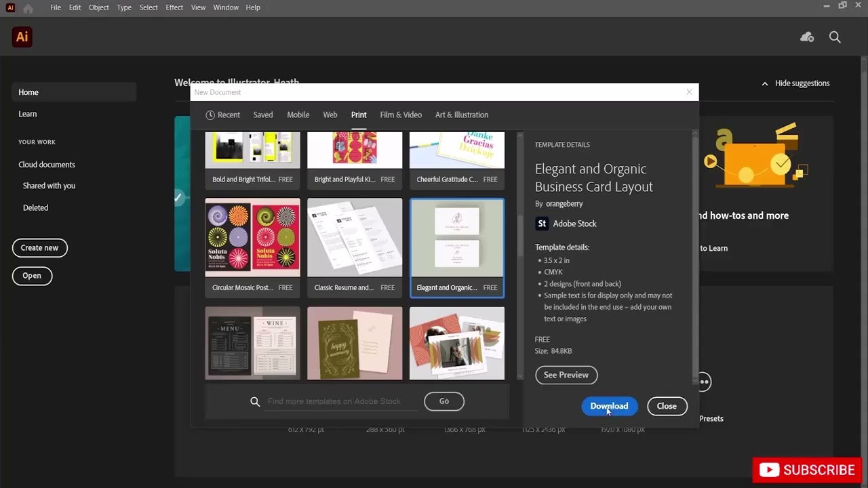Select Cheerful Gratitude Card template thumbnail
The width and height of the screenshot is (868, 488).
pos(457,150)
